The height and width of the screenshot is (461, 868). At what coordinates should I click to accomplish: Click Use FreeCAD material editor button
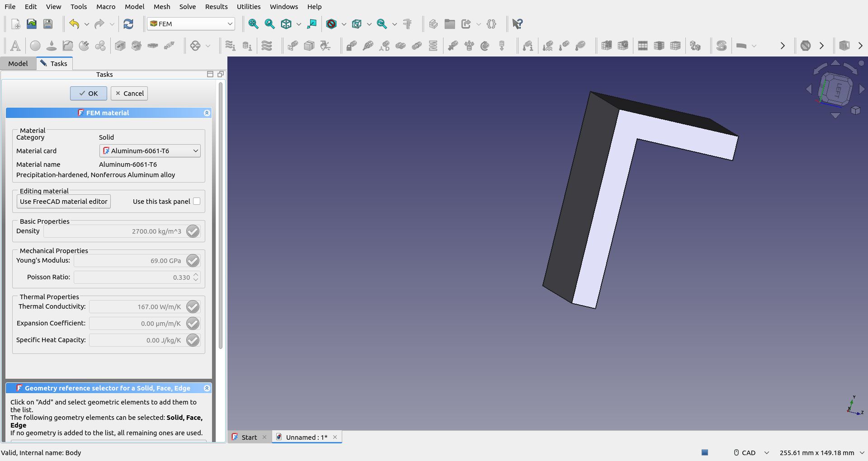pyautogui.click(x=64, y=202)
